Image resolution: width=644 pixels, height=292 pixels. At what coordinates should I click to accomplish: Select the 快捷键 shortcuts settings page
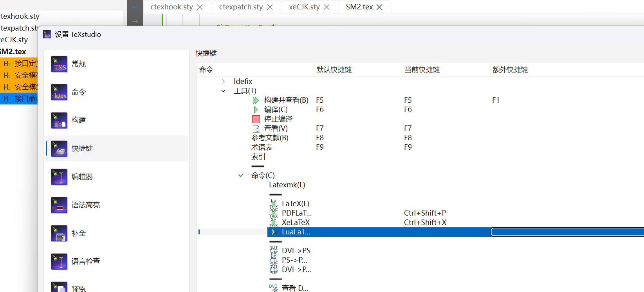point(117,149)
